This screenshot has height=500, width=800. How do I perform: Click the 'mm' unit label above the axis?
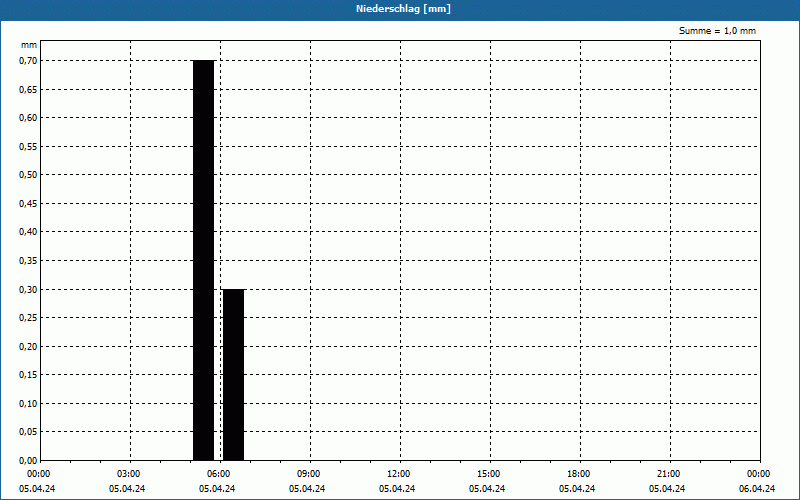coord(29,45)
